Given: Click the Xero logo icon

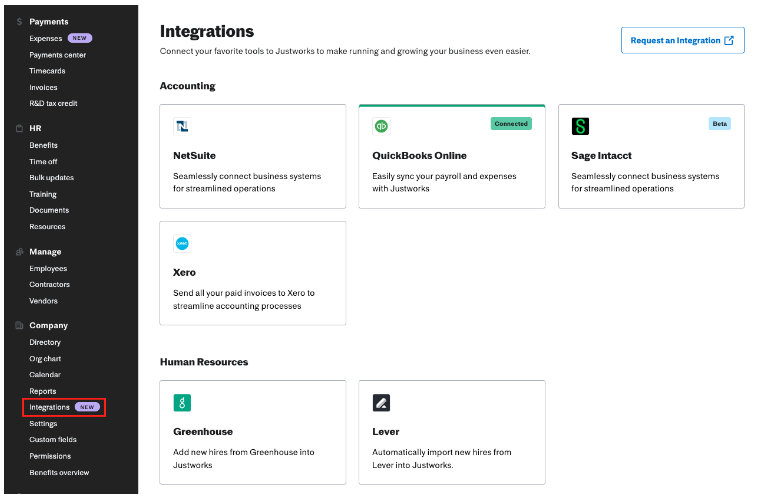Looking at the screenshot, I should click(x=182, y=244).
